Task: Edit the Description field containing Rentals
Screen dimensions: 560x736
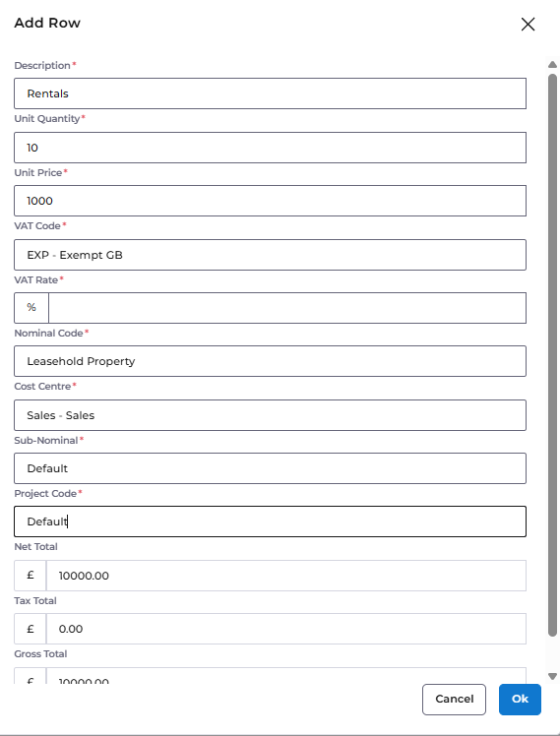Action: pyautogui.click(x=270, y=93)
